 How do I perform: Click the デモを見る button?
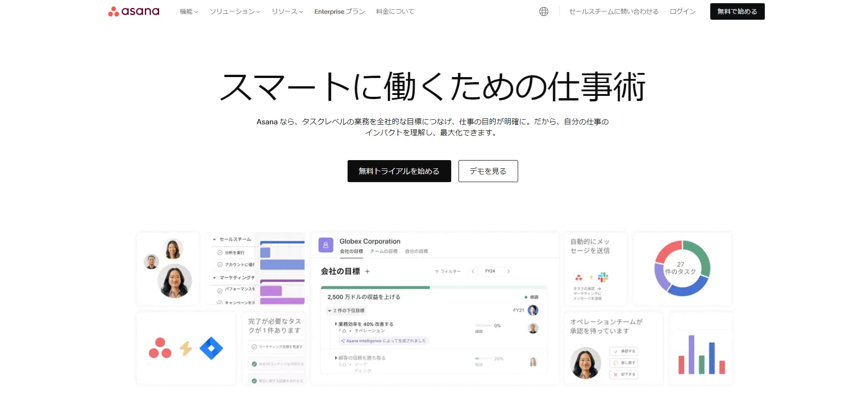[488, 171]
